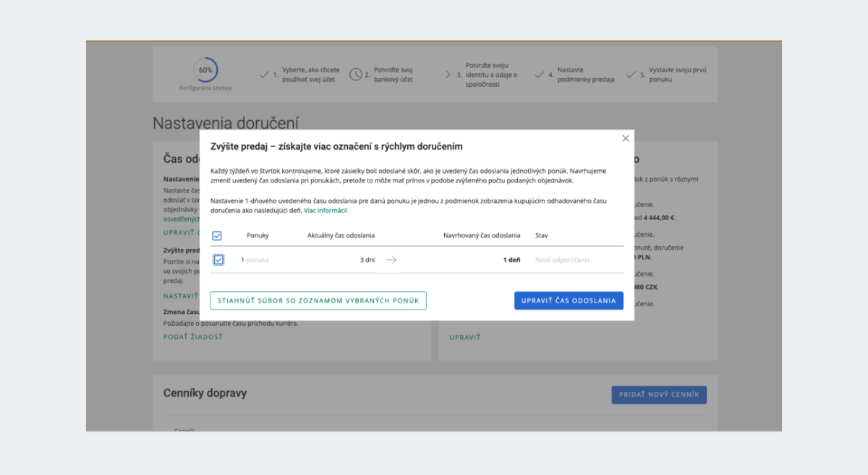Click the 60% configuration progress circle
The width and height of the screenshot is (868, 475).
click(x=205, y=70)
